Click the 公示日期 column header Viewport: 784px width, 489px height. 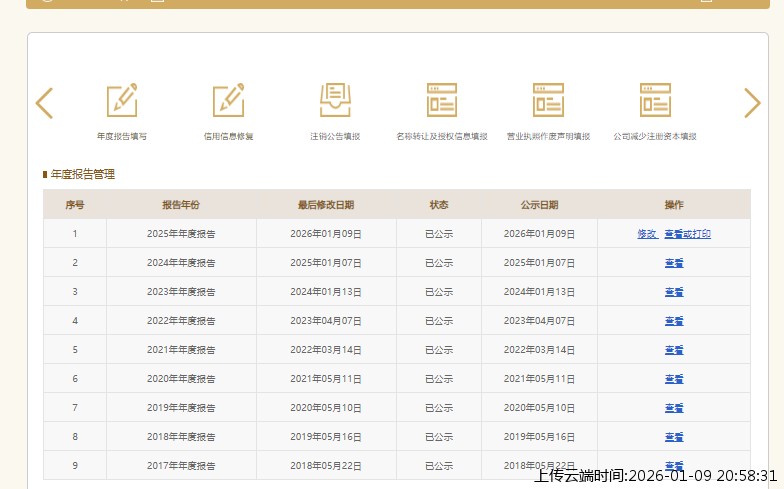(539, 205)
